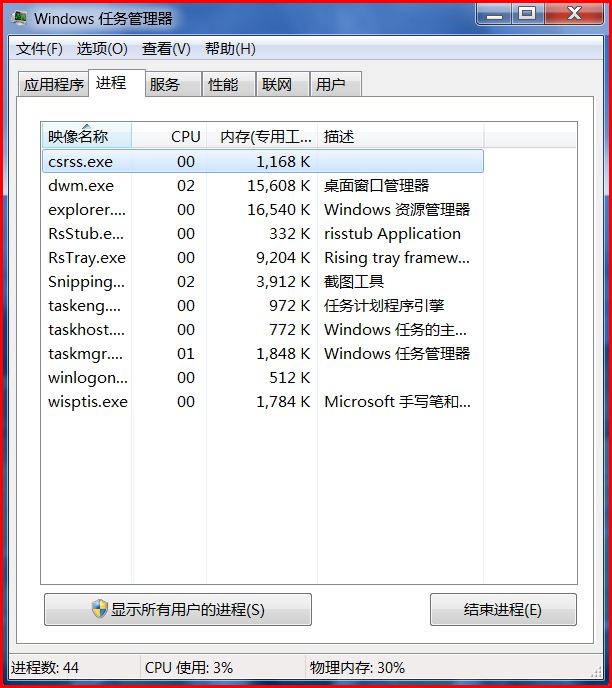Screen dimensions: 612x688
Task: Click the 桌面窗口管理器 description
Action: (376, 186)
